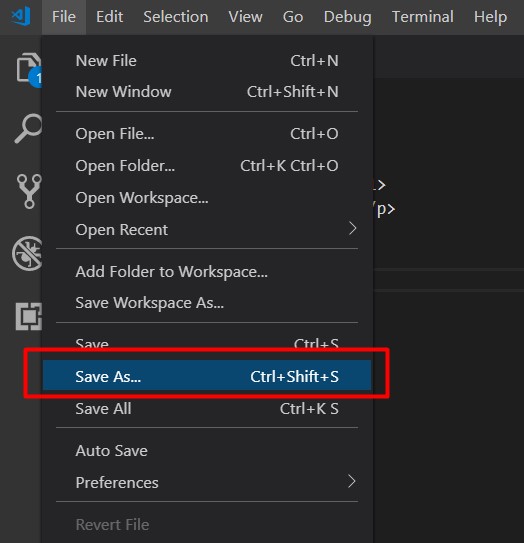The image size is (524, 543).
Task: Select New File menu entry
Action: pos(207,61)
